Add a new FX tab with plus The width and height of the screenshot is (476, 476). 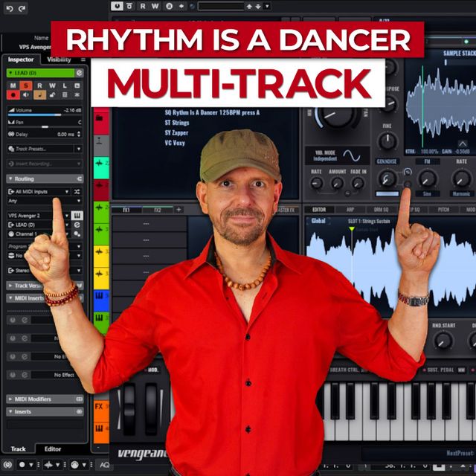[178, 210]
